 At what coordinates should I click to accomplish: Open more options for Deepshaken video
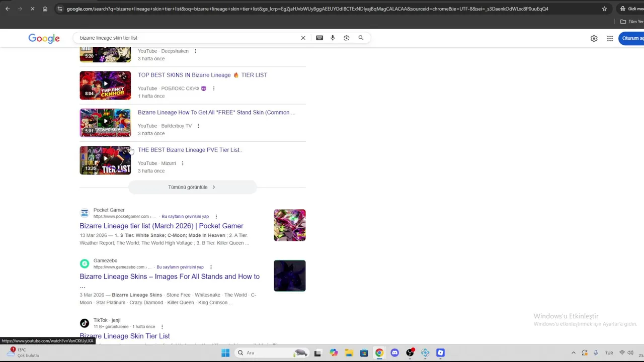[x=195, y=51]
